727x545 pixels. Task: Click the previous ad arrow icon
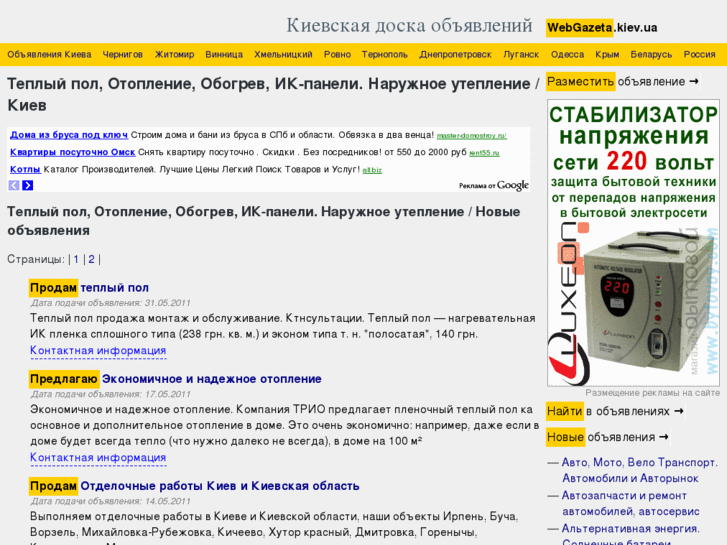coord(14,186)
